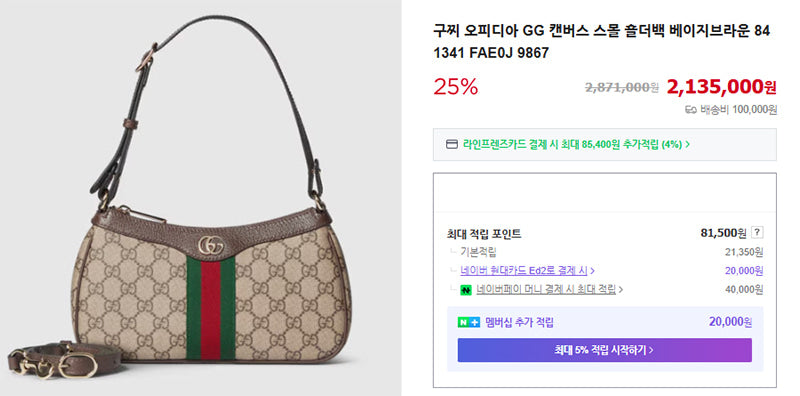
Task: Click the red sale price 2,135,000원
Action: [x=721, y=87]
